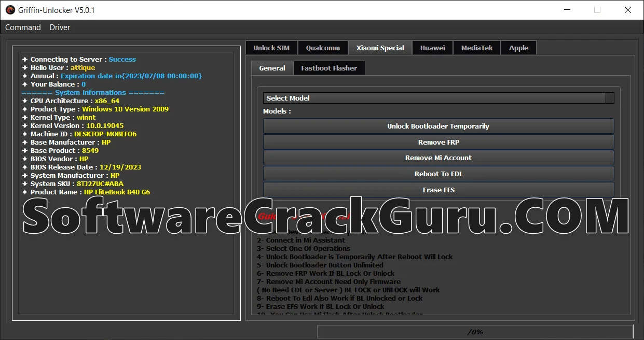
Task: Click guide step '2- Connect in Mi Assistant'
Action: point(301,240)
